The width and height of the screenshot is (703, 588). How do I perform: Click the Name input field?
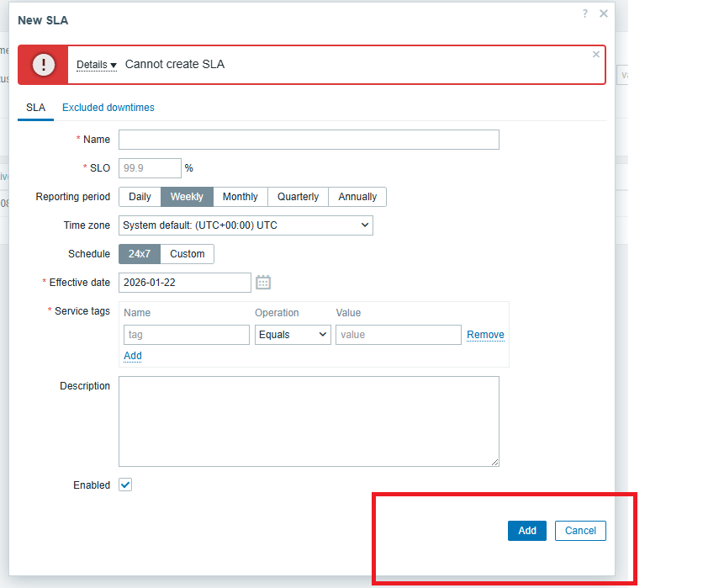coord(309,140)
